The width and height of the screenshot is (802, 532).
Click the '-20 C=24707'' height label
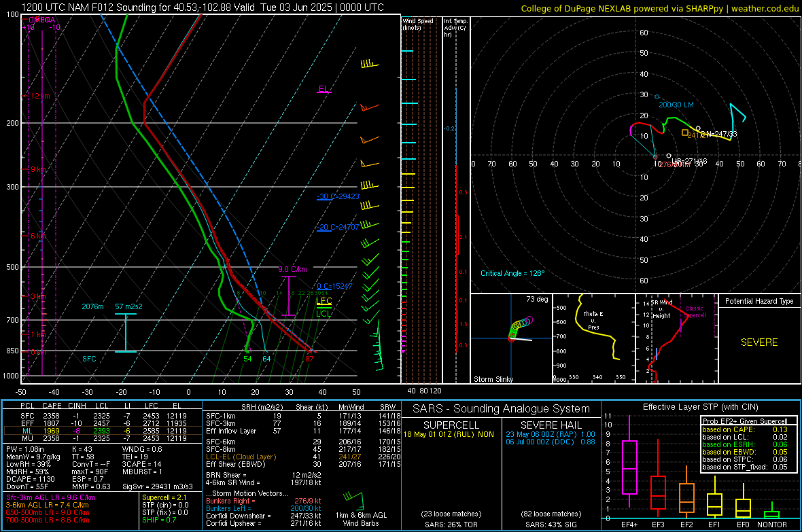click(x=338, y=227)
